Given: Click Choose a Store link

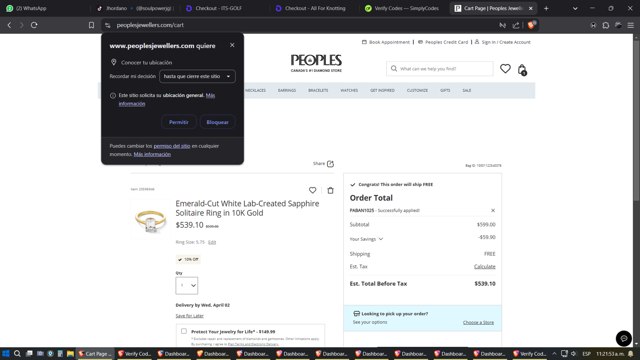Looking at the screenshot, I should [x=478, y=322].
